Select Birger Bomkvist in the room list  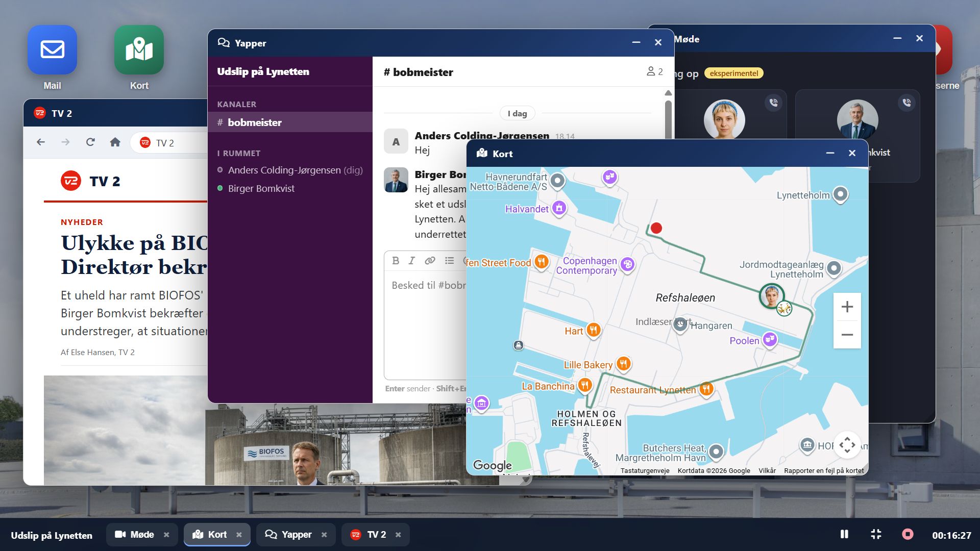point(256,188)
